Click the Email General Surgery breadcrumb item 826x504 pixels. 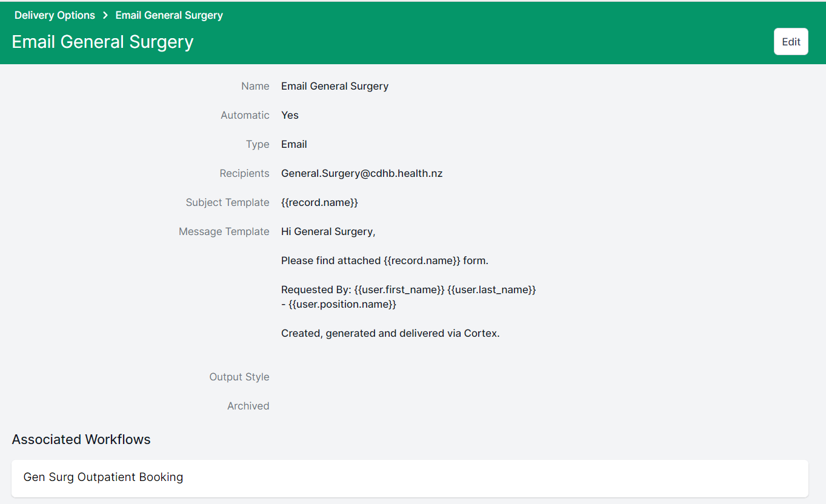point(169,15)
